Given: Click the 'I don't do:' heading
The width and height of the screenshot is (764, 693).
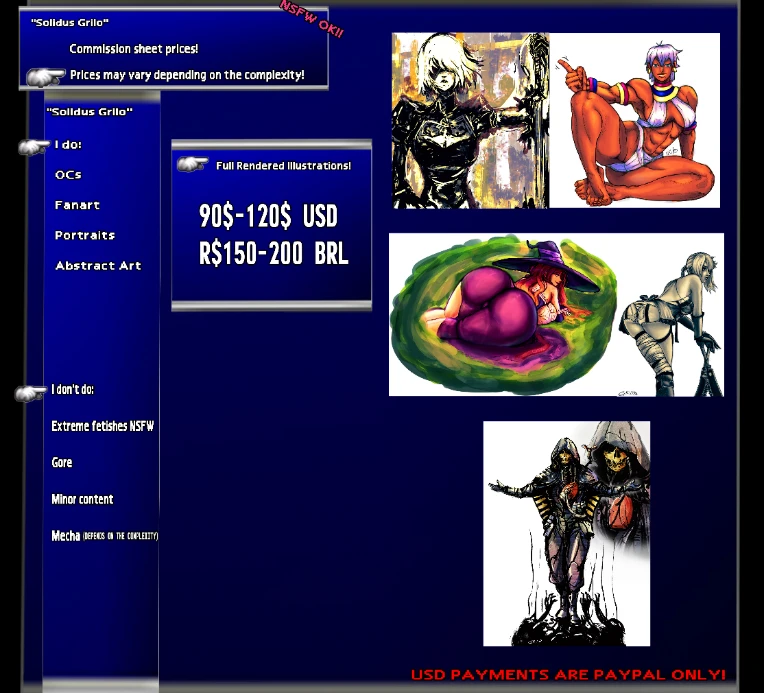Looking at the screenshot, I should (x=73, y=389).
